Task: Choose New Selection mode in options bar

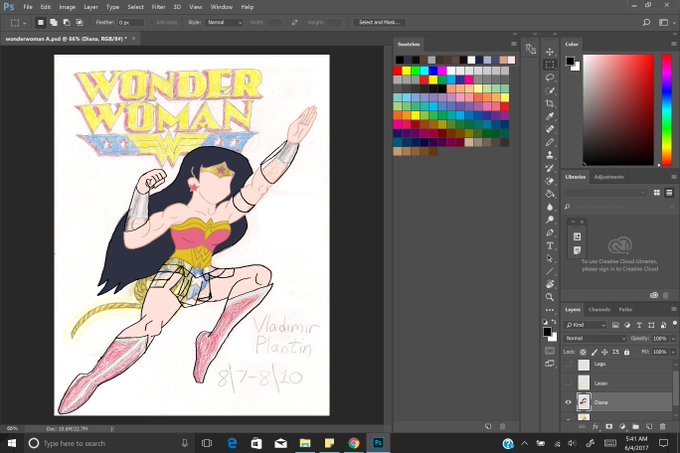Action: [40, 22]
